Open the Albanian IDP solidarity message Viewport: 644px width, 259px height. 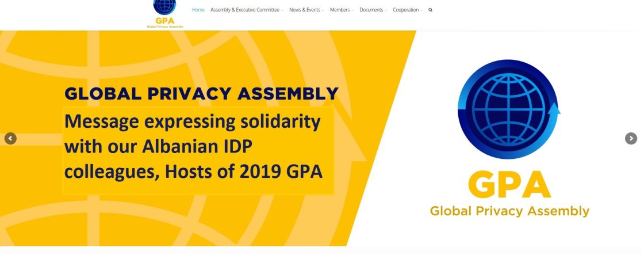(x=193, y=147)
